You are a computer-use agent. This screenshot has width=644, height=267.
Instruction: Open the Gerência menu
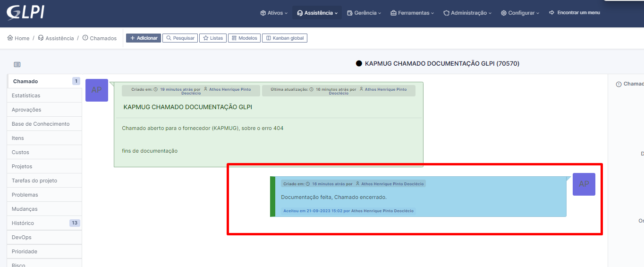[x=364, y=13]
